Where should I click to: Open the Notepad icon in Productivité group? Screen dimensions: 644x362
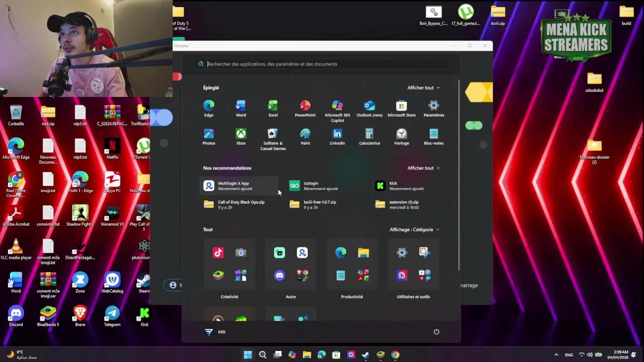coord(341,275)
